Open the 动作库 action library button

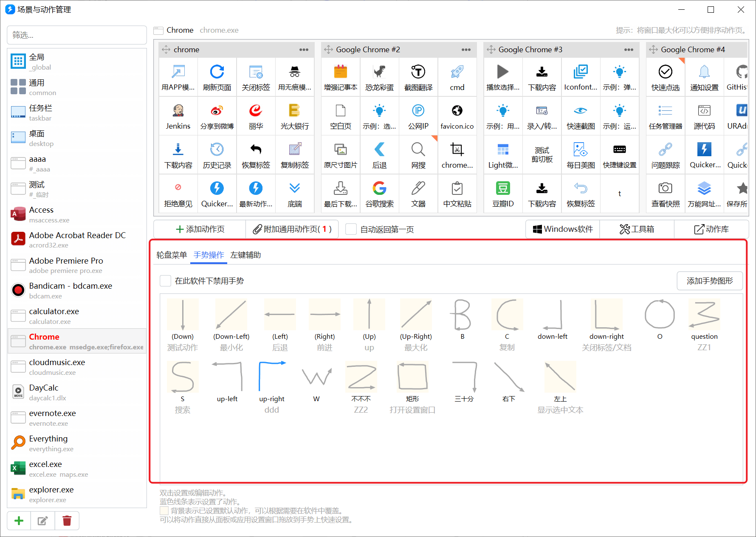click(x=711, y=229)
